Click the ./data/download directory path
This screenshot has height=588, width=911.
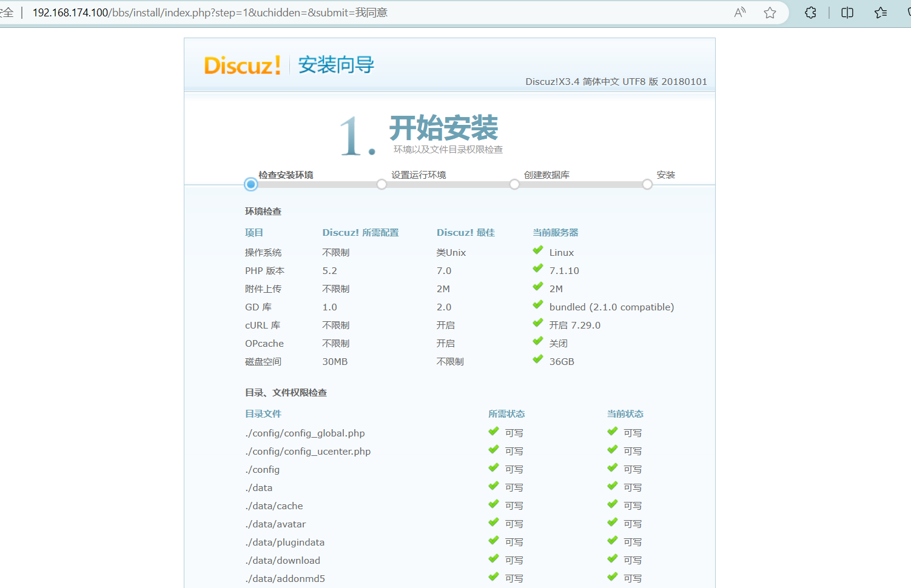tap(283, 561)
